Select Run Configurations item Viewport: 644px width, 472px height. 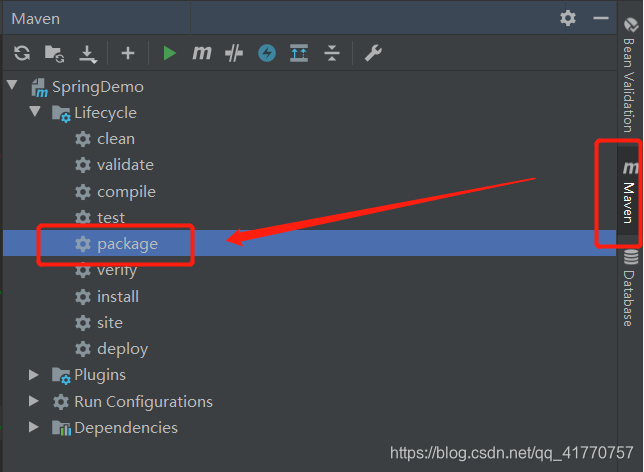pos(143,402)
